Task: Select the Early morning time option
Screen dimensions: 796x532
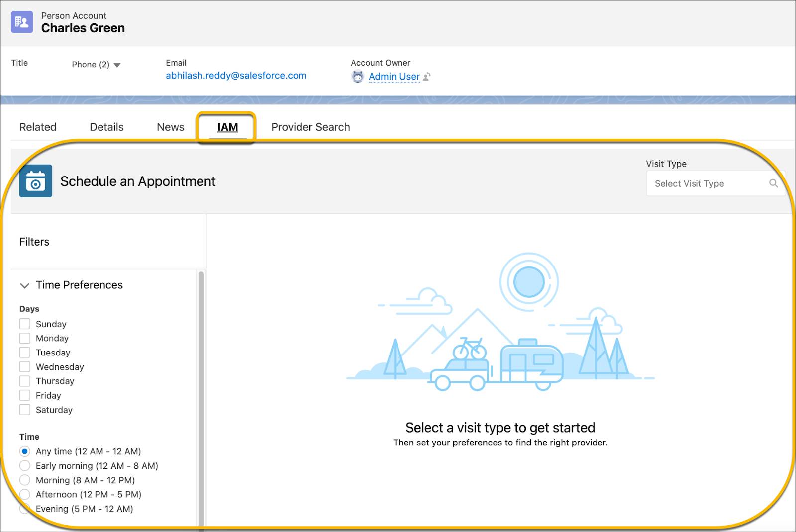Action: 25,466
